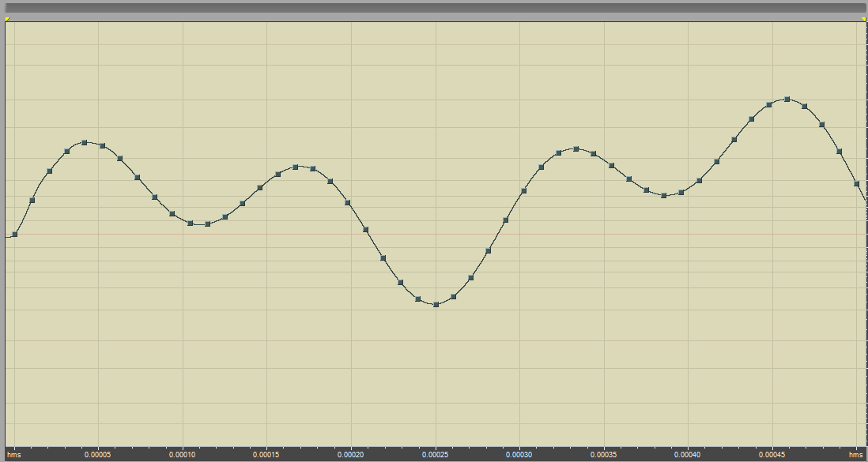Click the horizontal zoom scrollbar at top
868x462 pixels.
coord(434,8)
